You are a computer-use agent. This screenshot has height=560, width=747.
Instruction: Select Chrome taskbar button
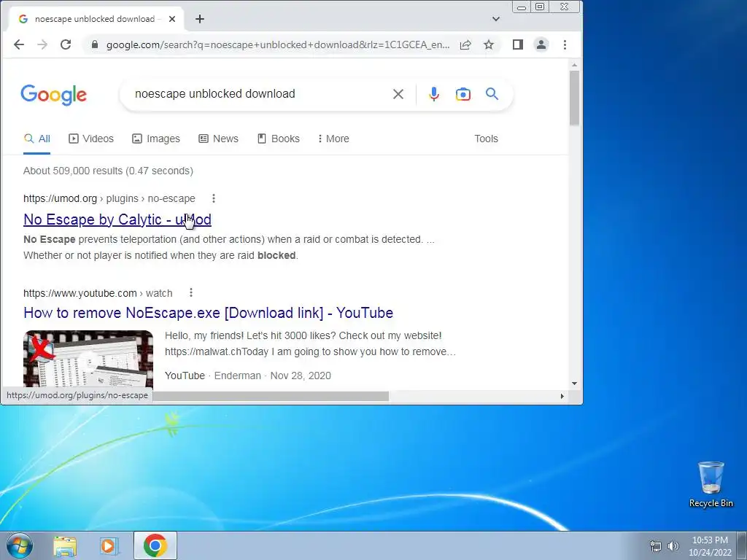[x=155, y=545]
